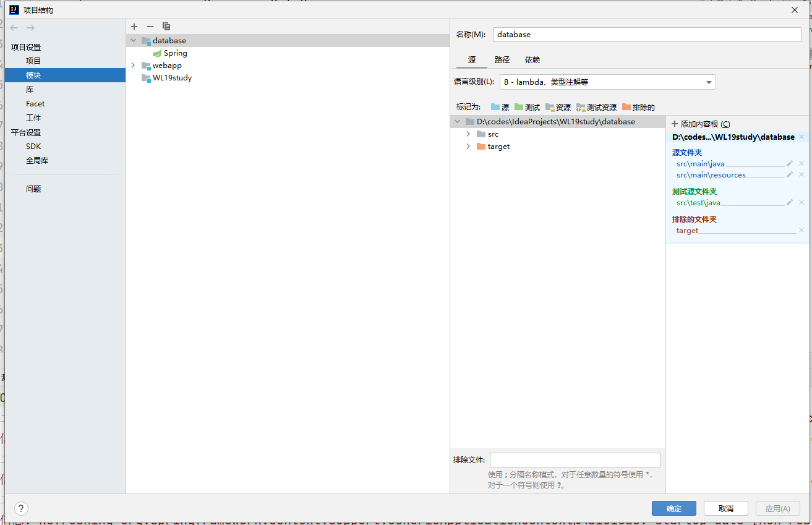Collapse the content root path node
812x525 pixels.
pos(457,122)
